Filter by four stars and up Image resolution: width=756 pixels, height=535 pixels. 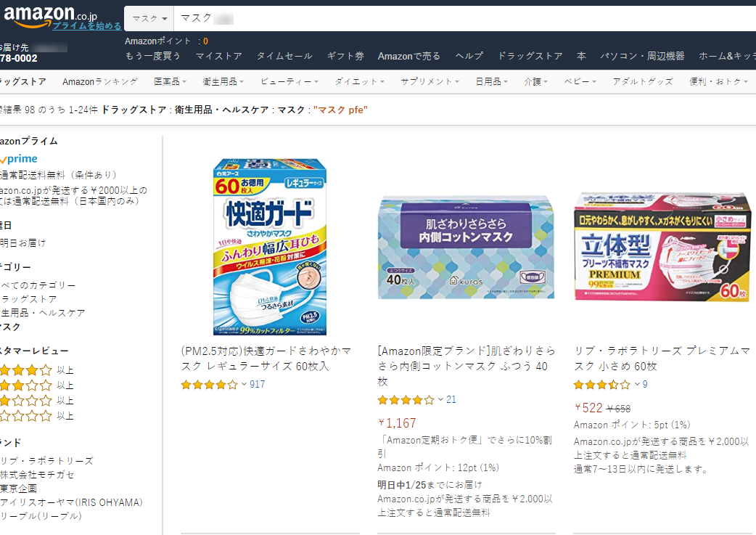(26, 370)
